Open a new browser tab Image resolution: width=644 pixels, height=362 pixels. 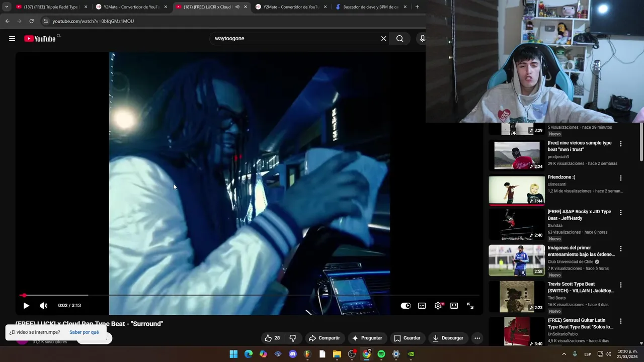point(417,7)
